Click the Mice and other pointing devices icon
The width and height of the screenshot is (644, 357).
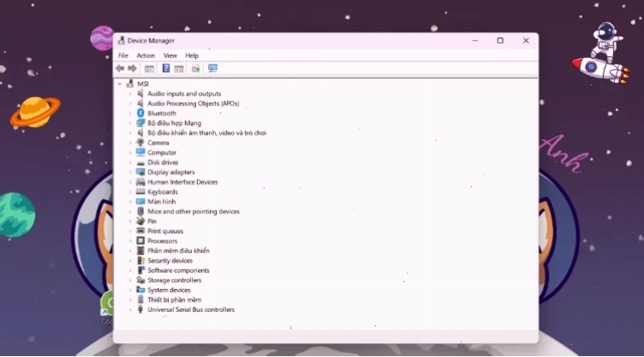[x=141, y=211]
